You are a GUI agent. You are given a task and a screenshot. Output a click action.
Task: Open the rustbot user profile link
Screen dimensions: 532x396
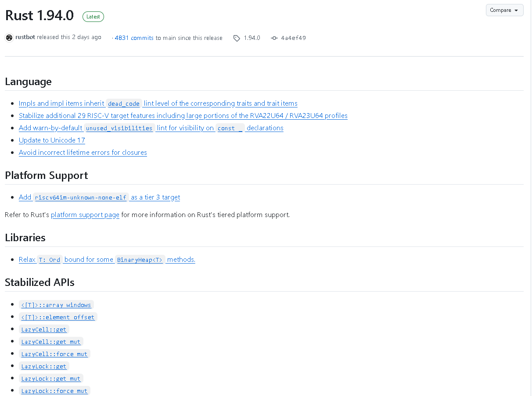(25, 37)
